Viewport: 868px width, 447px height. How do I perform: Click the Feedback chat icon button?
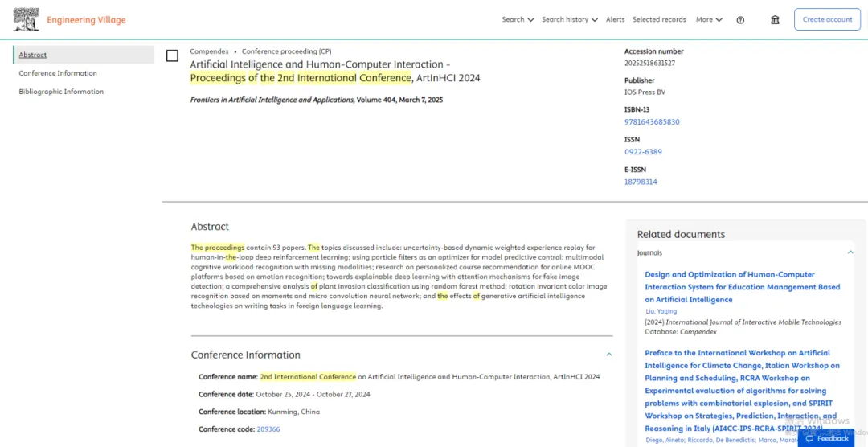pos(825,438)
